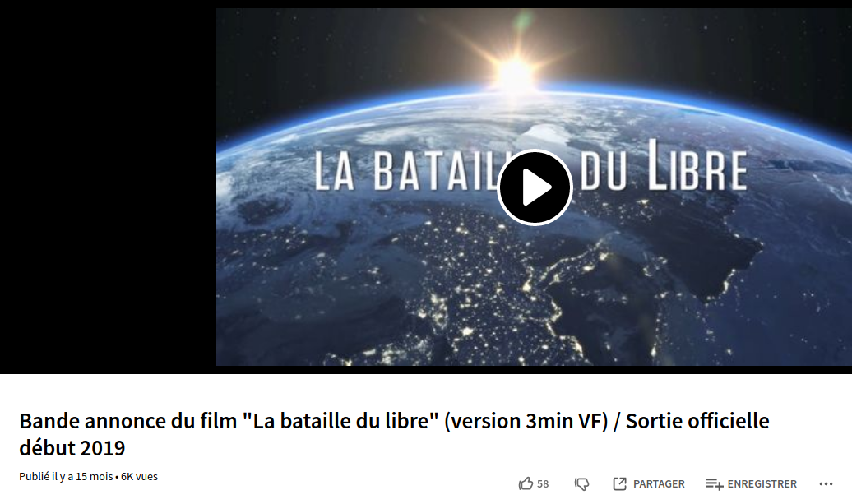
Task: Dislike the video with thumbs-down icon
Action: (x=582, y=484)
